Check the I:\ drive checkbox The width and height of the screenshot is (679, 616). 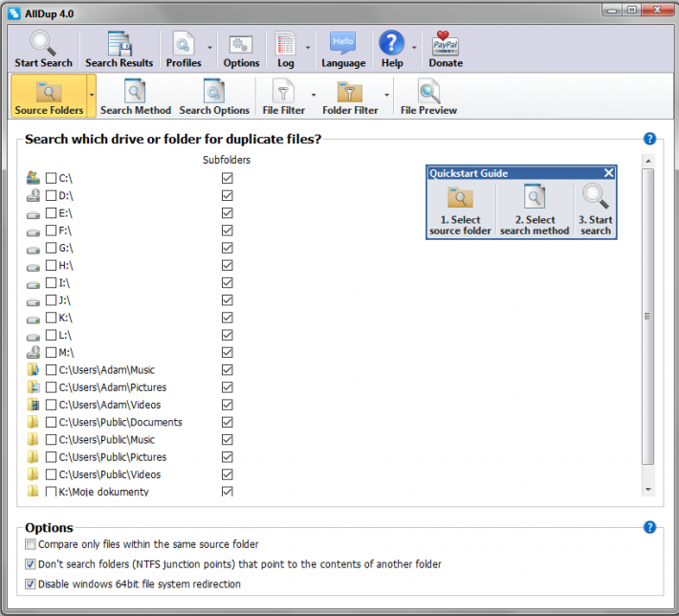tap(51, 282)
